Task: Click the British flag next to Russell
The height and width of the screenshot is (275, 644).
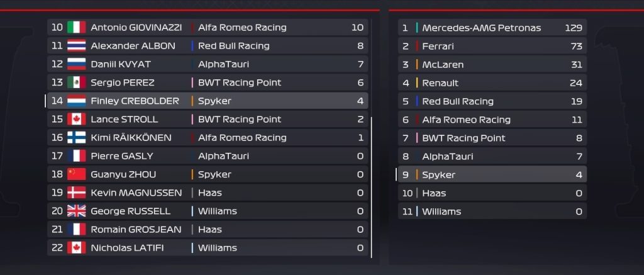Action: 76,211
